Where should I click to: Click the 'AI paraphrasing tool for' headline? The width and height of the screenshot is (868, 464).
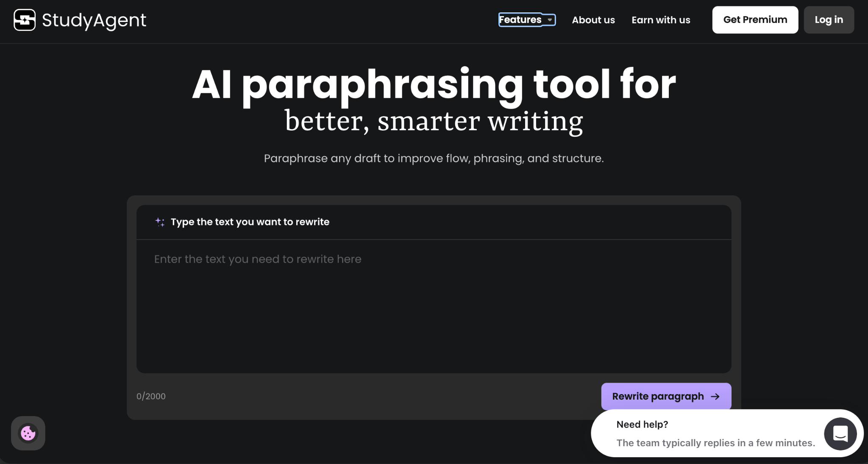433,84
